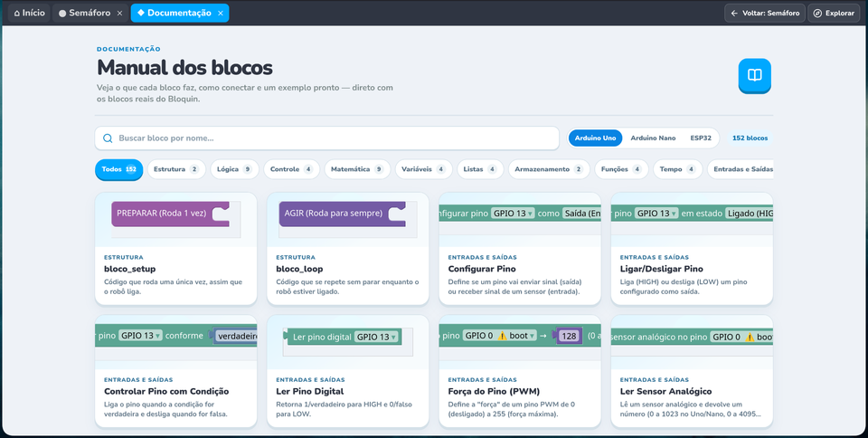Image resolution: width=868 pixels, height=438 pixels.
Task: Filter by Controle category chip
Action: (291, 169)
